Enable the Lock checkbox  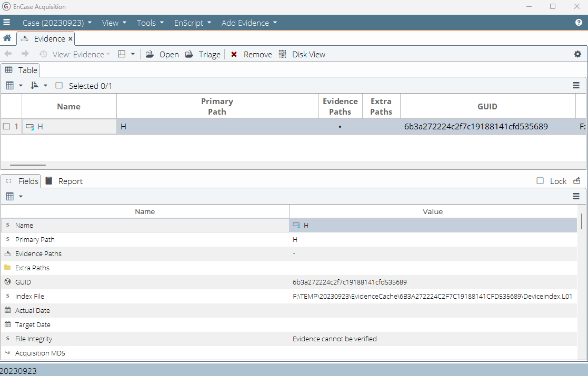coord(540,181)
